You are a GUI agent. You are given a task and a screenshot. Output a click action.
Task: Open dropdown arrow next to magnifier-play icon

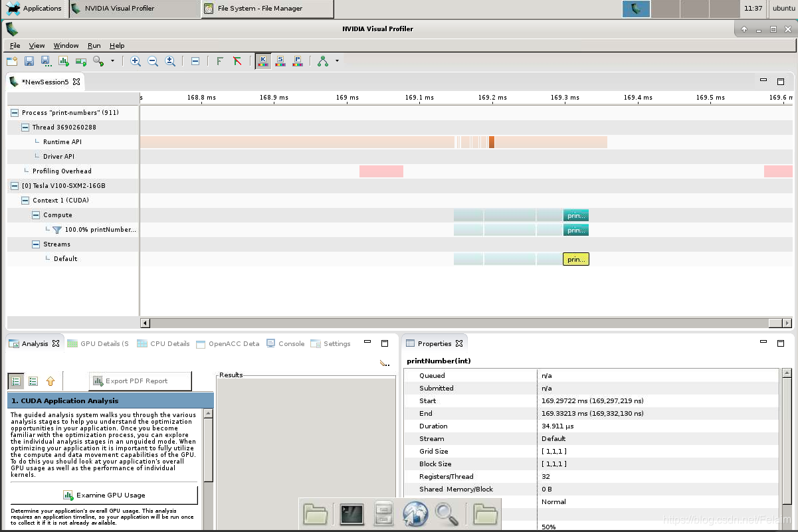(112, 61)
